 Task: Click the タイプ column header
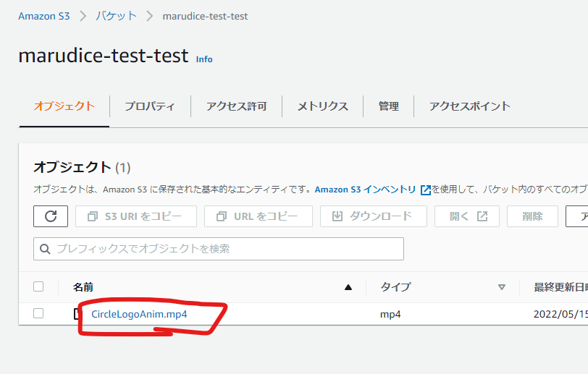396,287
